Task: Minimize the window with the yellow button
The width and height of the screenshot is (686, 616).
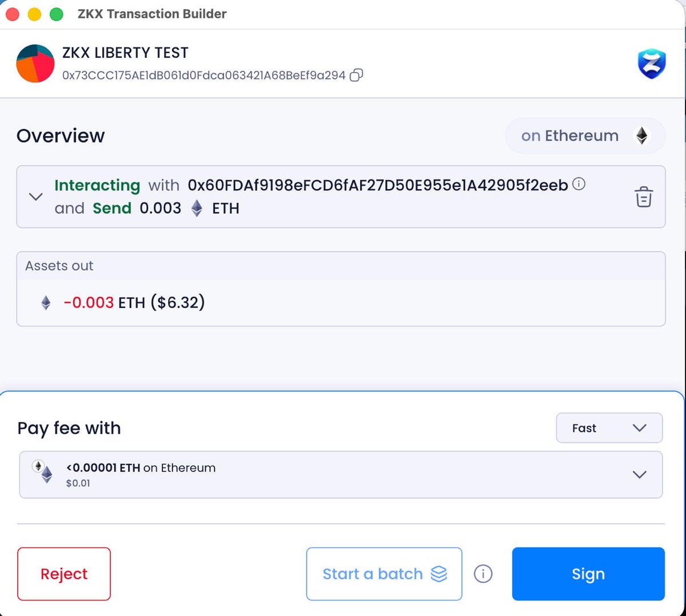Action: click(34, 14)
